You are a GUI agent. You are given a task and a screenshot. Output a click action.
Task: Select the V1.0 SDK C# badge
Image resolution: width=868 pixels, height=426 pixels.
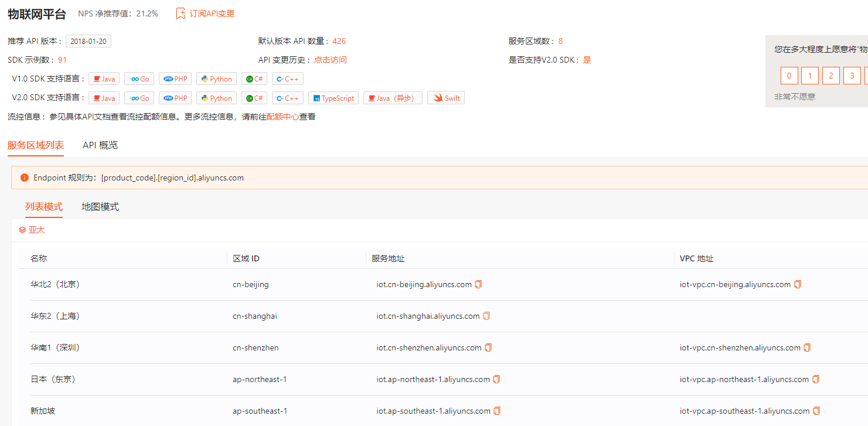pyautogui.click(x=254, y=79)
